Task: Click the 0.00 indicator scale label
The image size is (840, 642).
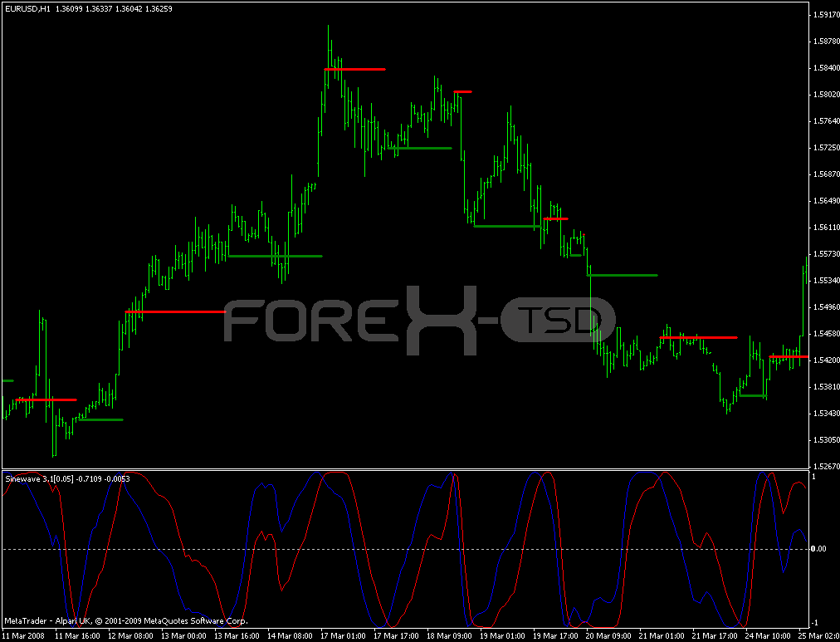Action: point(818,549)
